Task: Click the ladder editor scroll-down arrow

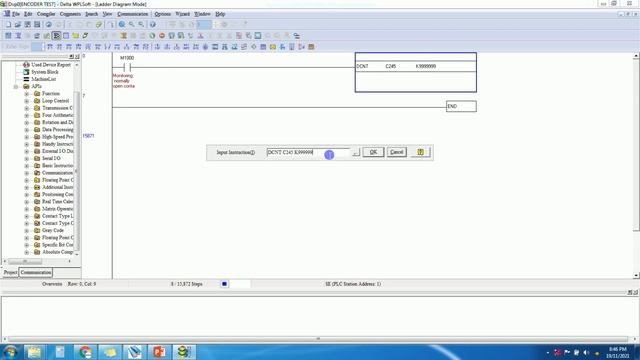Action: tap(636, 276)
